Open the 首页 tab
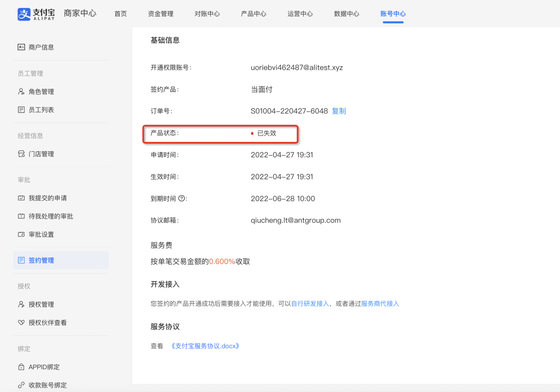This screenshot has width=560, height=392. pyautogui.click(x=121, y=14)
